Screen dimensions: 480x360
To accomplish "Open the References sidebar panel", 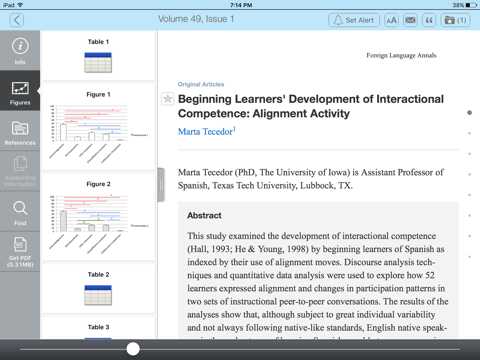I will coord(20,131).
